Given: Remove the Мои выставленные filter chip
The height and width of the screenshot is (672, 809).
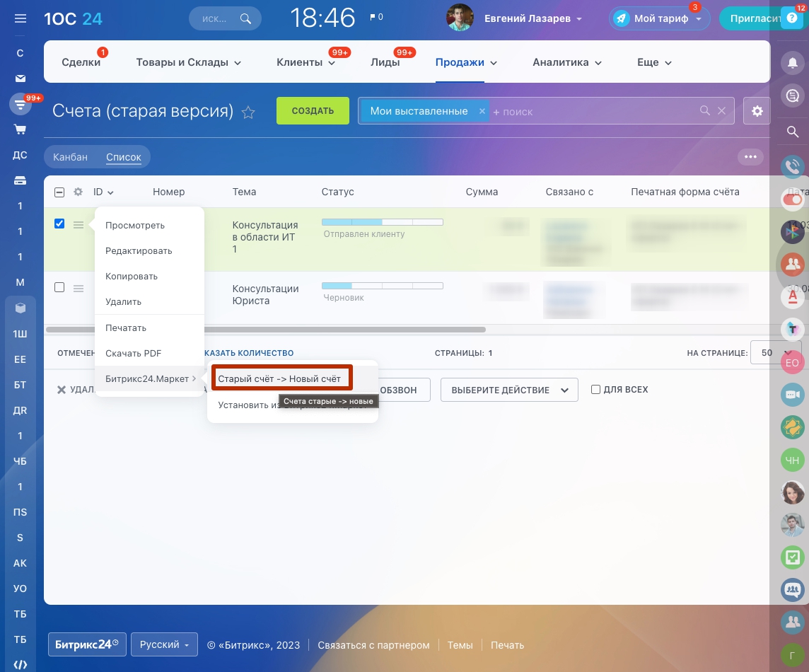Looking at the screenshot, I should click(482, 111).
